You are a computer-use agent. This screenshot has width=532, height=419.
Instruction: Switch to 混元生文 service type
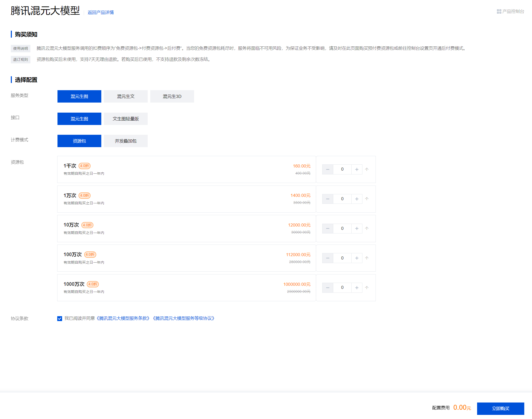(126, 96)
